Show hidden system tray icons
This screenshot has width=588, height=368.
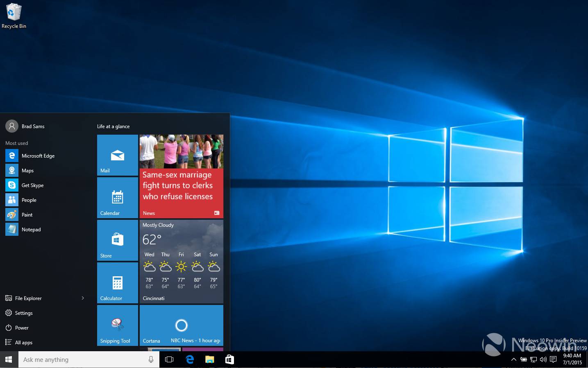pyautogui.click(x=514, y=359)
